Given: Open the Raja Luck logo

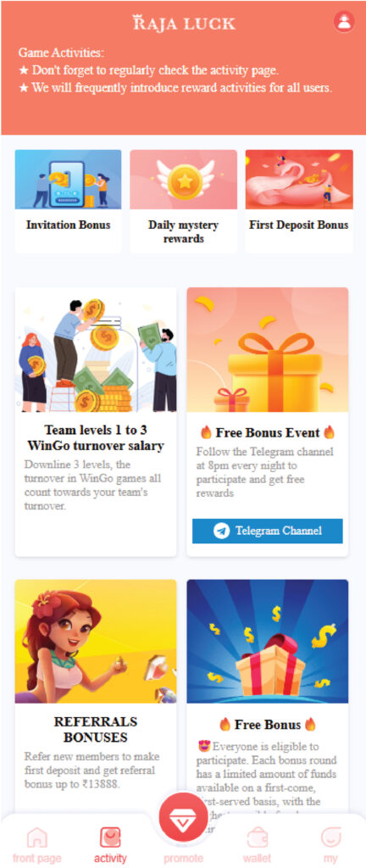Looking at the screenshot, I should 184,23.
